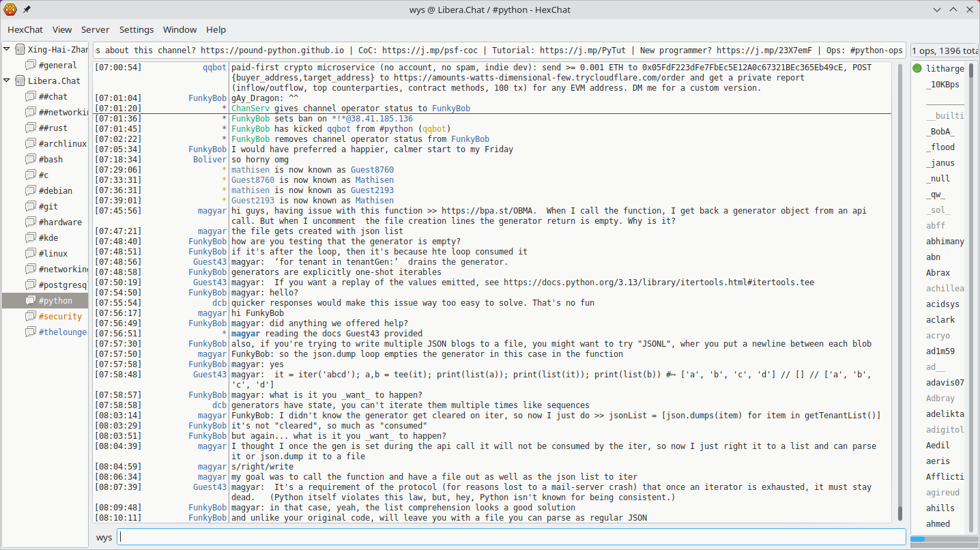Select the #bash channel icon
The image size is (980, 550).
click(x=31, y=159)
